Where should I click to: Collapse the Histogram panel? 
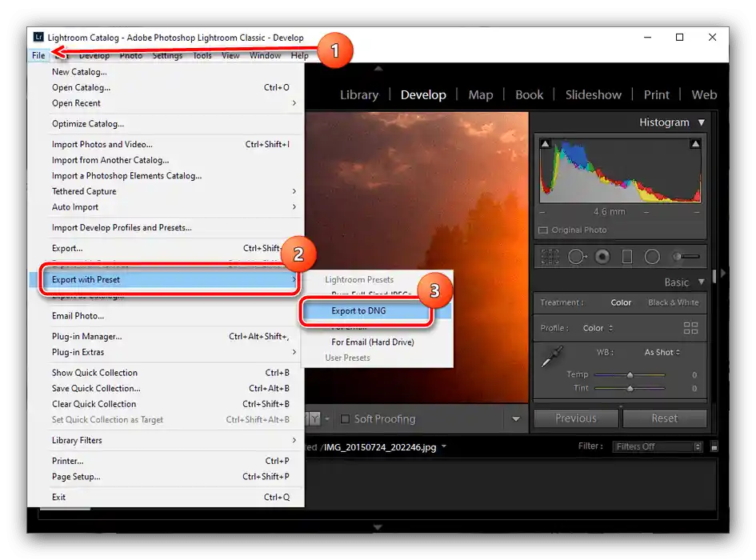click(x=702, y=122)
